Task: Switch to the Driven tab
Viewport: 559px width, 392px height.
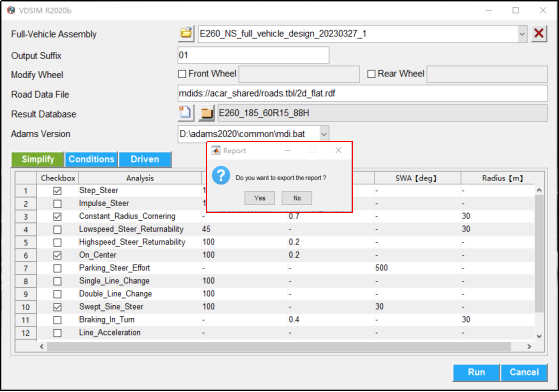Action: tap(145, 159)
